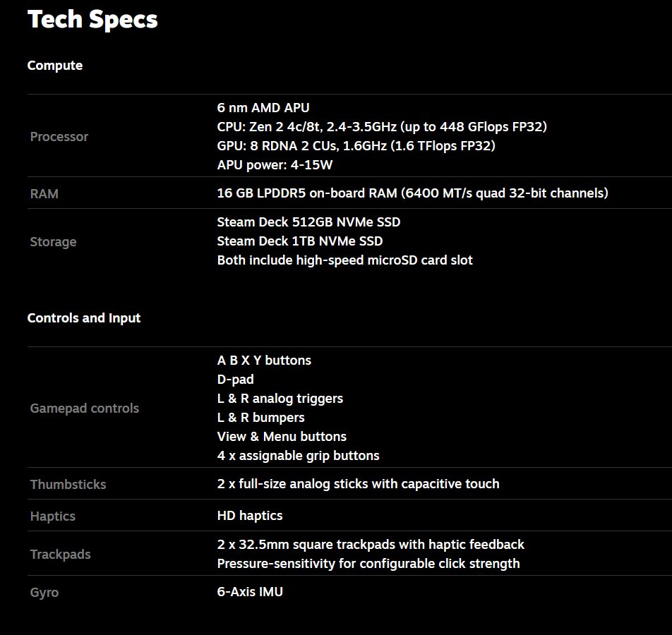This screenshot has width=672, height=635.
Task: Click the CPU Zen 2 specification line
Action: 382,127
